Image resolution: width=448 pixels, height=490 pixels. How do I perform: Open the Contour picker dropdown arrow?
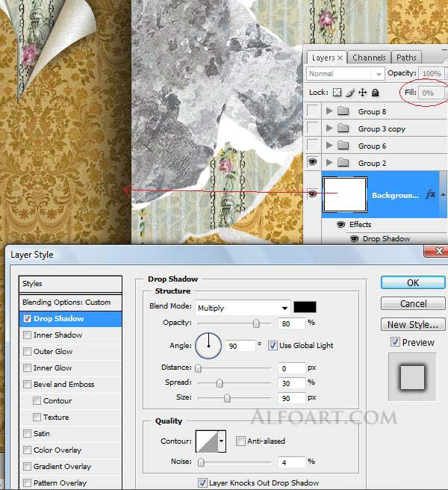point(222,441)
